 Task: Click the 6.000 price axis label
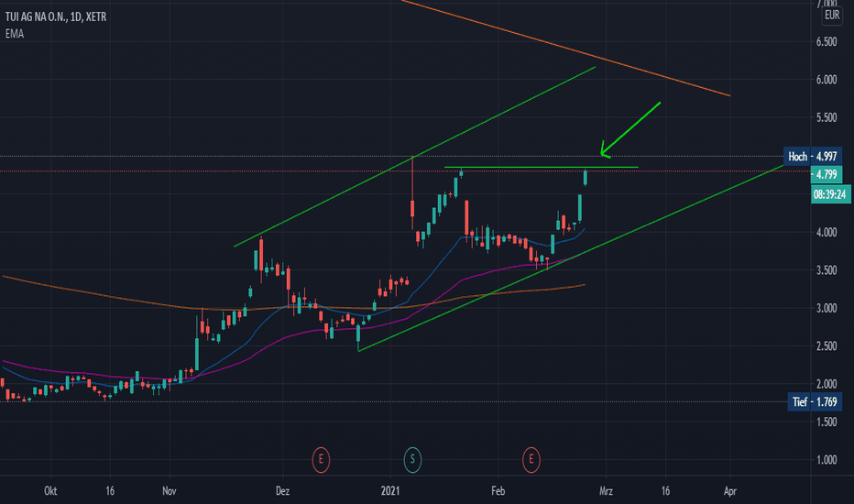827,80
